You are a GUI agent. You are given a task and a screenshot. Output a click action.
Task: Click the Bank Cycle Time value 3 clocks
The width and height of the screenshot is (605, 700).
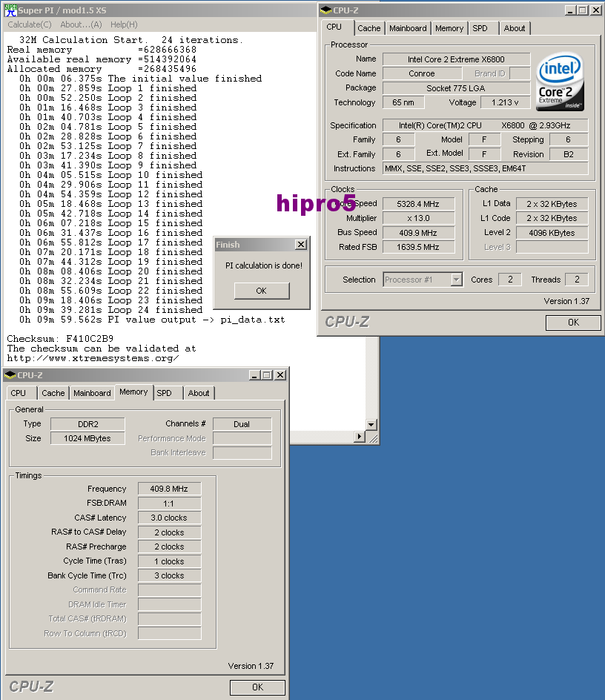tap(169, 575)
